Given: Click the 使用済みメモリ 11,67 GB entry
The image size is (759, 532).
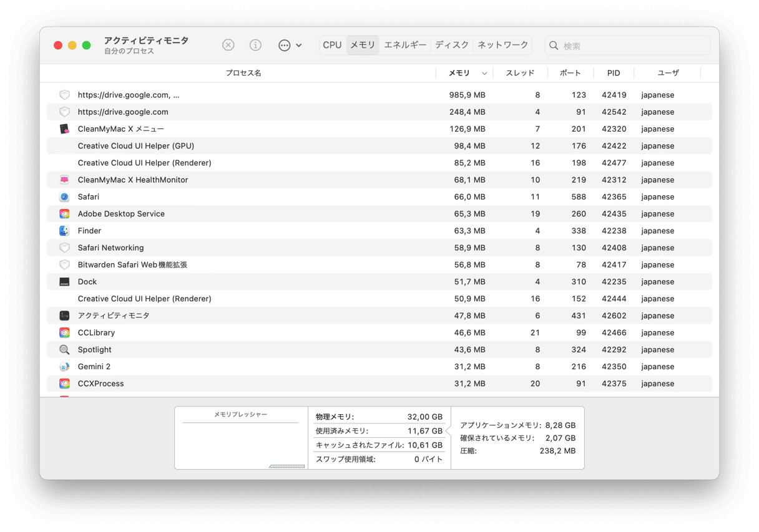Looking at the screenshot, I should tap(379, 431).
